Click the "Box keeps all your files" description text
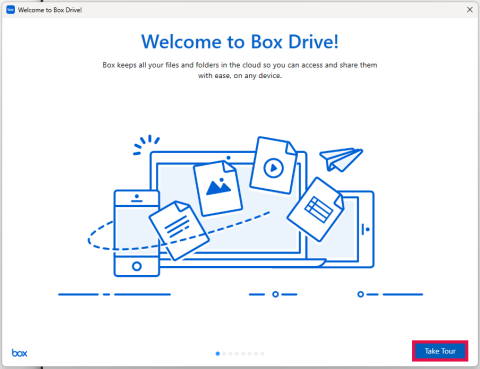This screenshot has height=369, width=480. tap(240, 70)
